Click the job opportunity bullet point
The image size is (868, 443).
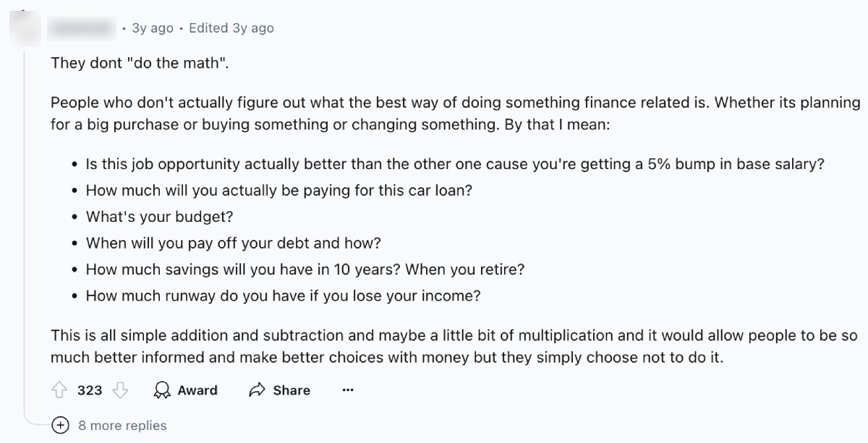455,164
